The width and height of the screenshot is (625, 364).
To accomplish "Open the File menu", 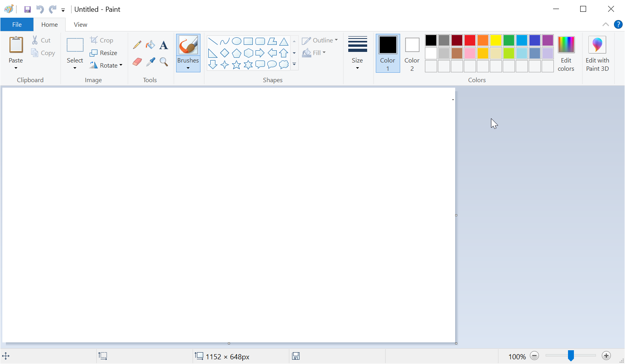I will coord(17,24).
